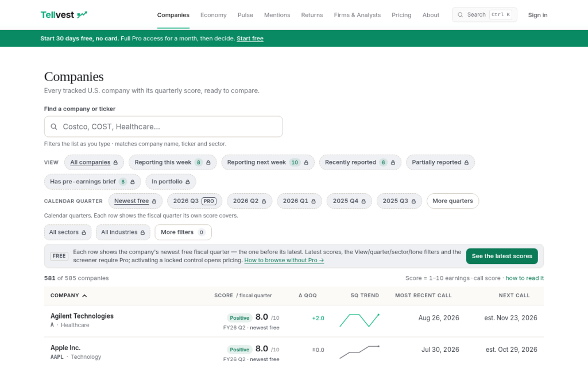Go to About page

[x=431, y=15]
